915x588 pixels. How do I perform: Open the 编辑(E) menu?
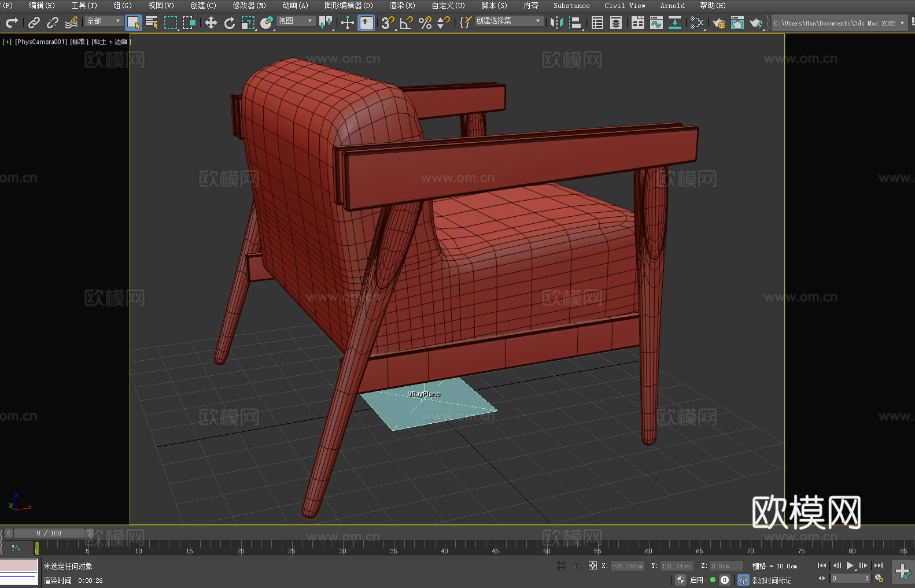42,5
